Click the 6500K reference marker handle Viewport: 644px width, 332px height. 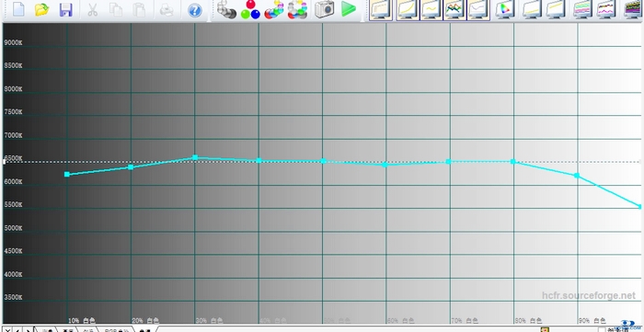click(4, 162)
